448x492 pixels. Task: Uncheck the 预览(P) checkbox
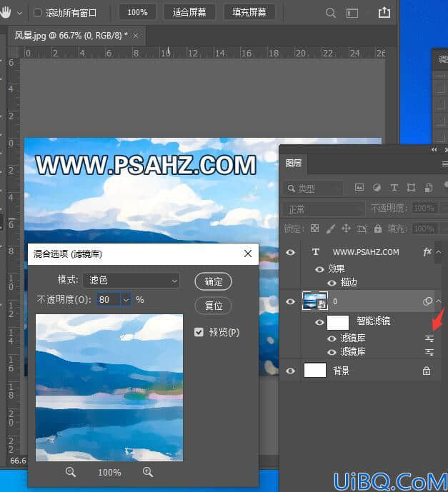199,332
